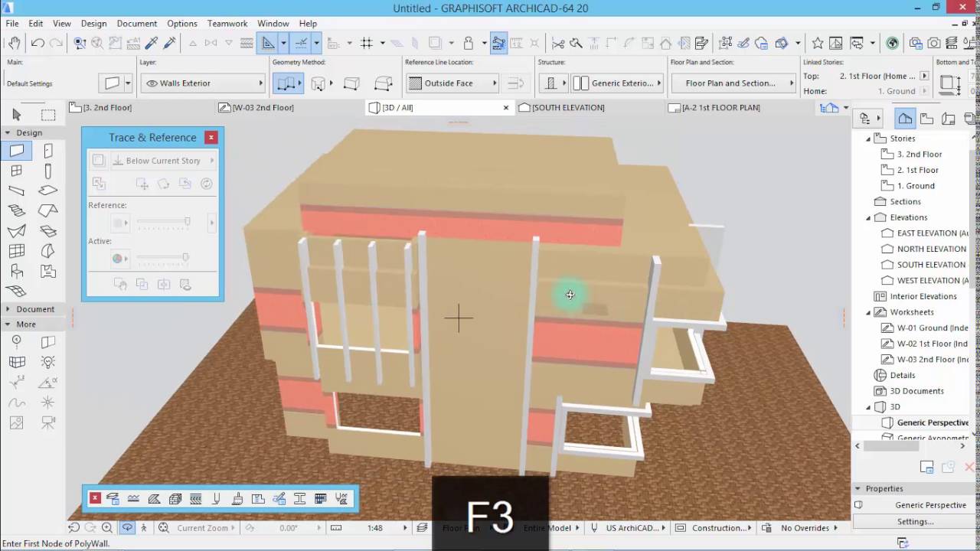Collapse the Elevations tree node

[868, 217]
